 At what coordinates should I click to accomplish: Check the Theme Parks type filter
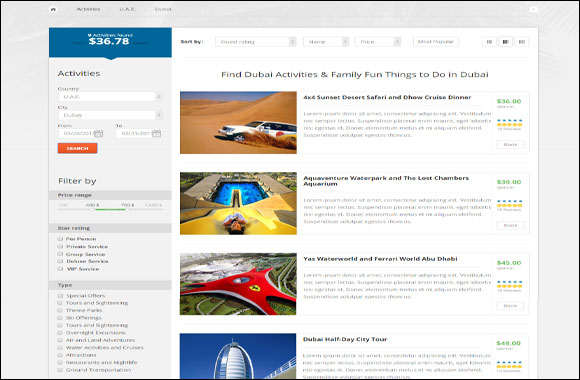[x=60, y=310]
